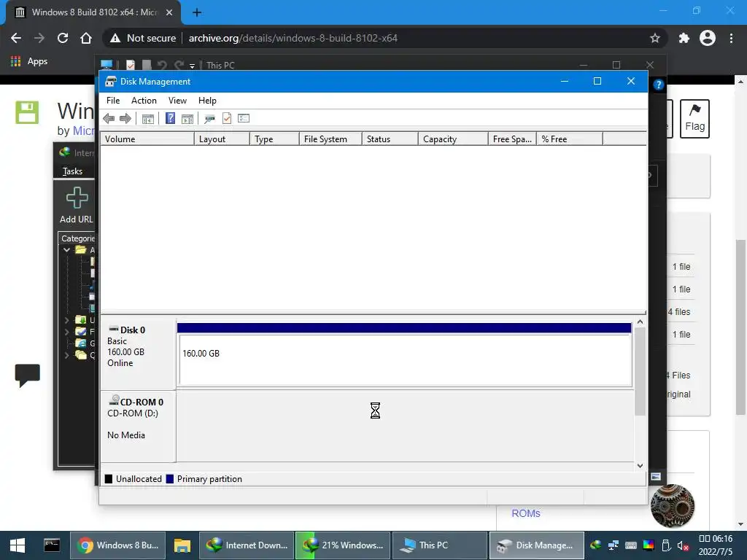Click the Flag button on archive page
This screenshot has width=747, height=560.
click(x=694, y=119)
